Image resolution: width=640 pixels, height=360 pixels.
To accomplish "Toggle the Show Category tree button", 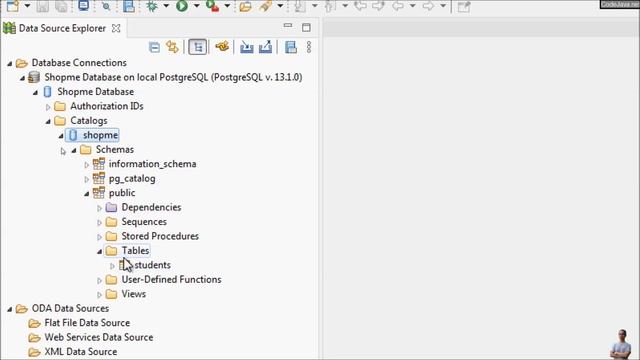I will [x=198, y=47].
